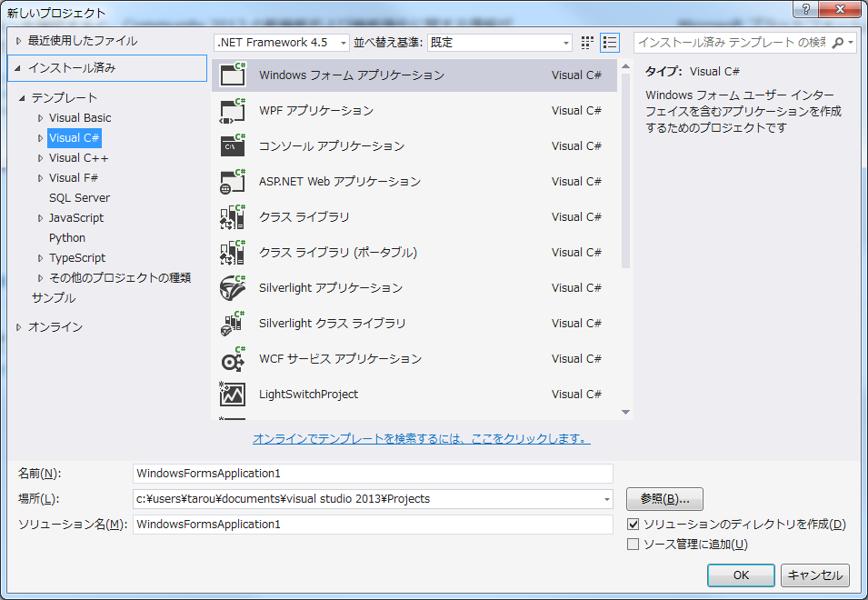
Task: Select Visual C++ in template tree
Action: click(78, 158)
